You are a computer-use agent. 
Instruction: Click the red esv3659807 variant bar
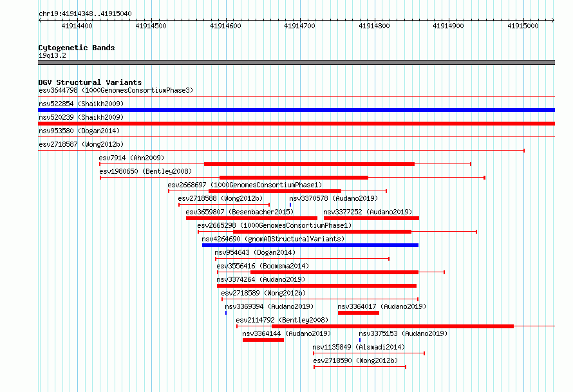click(252, 218)
